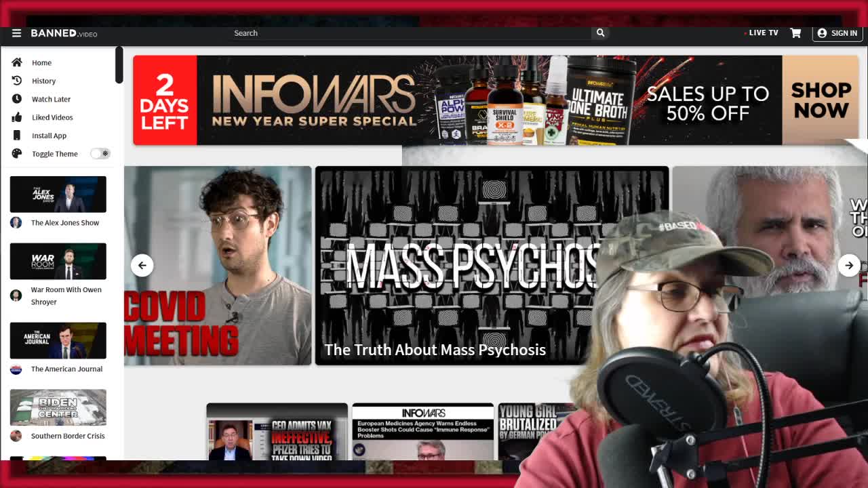Click the Liked Videos thumbs-up icon
The image size is (868, 488).
pos(17,117)
